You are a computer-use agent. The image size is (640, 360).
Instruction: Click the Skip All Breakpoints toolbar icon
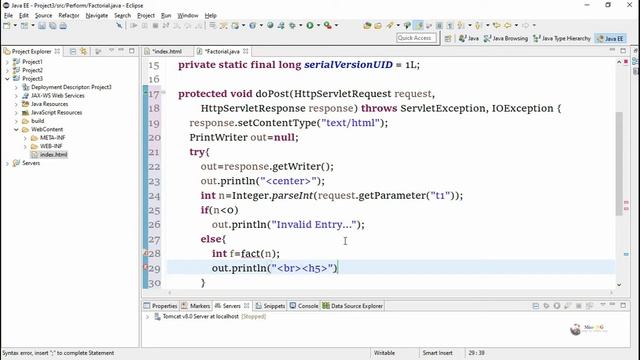click(x=118, y=25)
